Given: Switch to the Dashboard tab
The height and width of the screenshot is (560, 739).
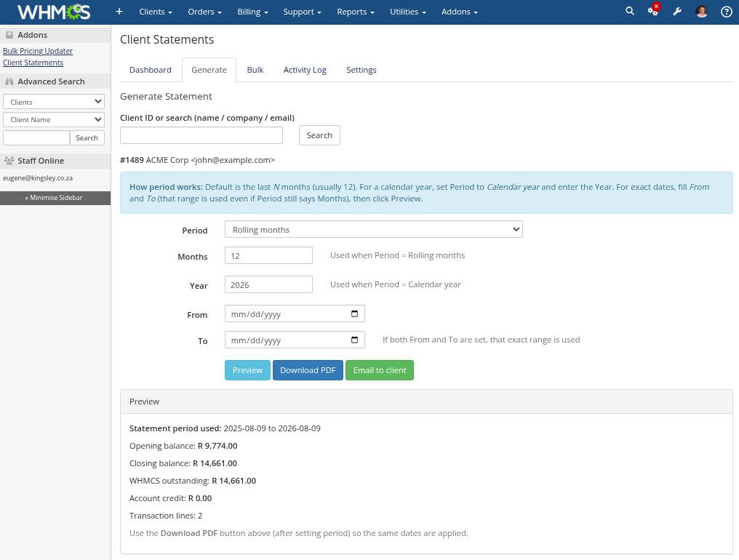Looking at the screenshot, I should 151,70.
